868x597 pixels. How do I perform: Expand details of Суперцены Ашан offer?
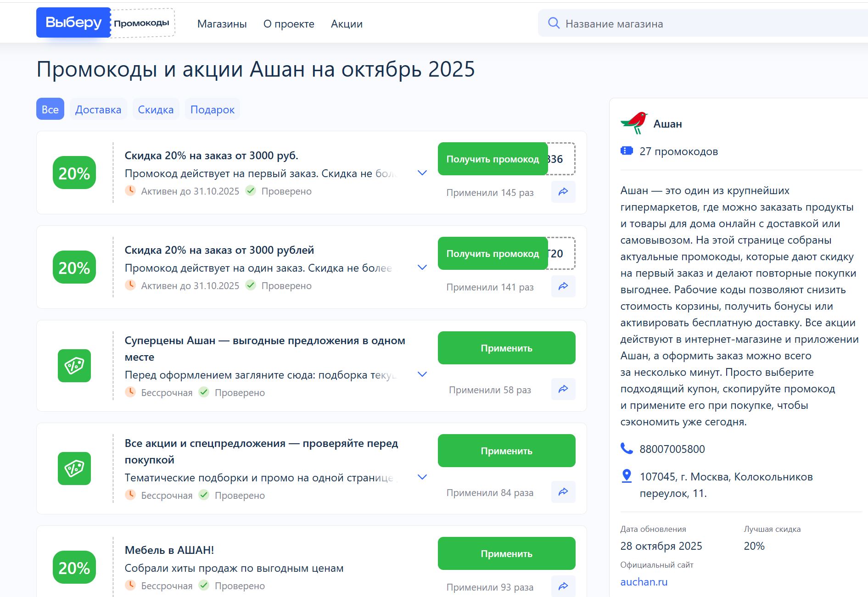[421, 374]
